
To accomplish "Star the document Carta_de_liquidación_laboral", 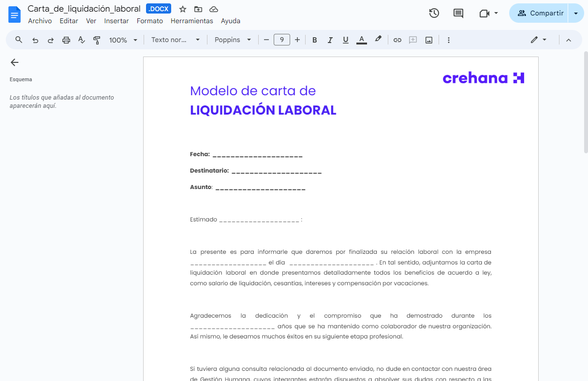I will pyautogui.click(x=182, y=9).
